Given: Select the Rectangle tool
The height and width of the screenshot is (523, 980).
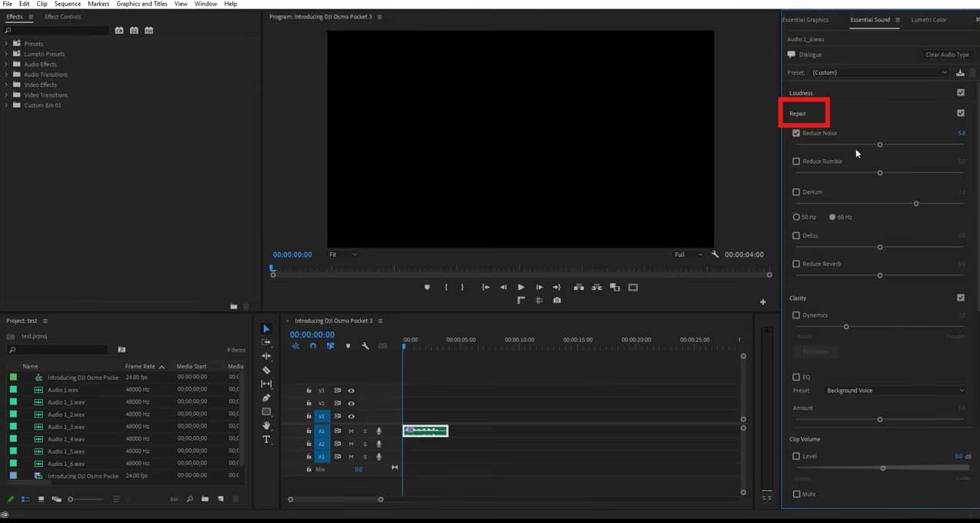Looking at the screenshot, I should tap(267, 411).
